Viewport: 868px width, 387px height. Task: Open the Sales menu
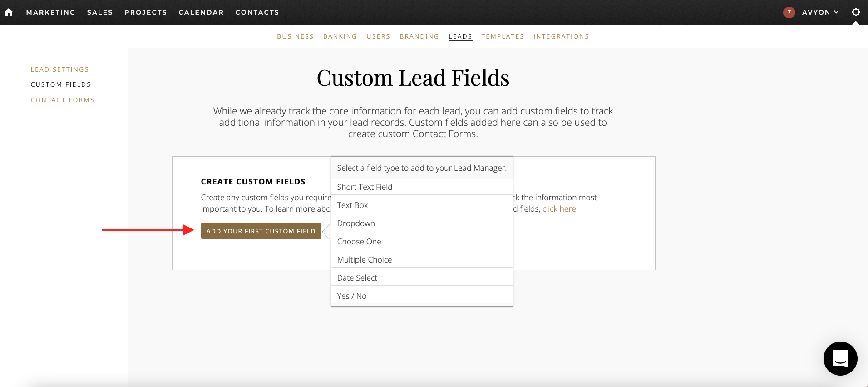tap(100, 12)
